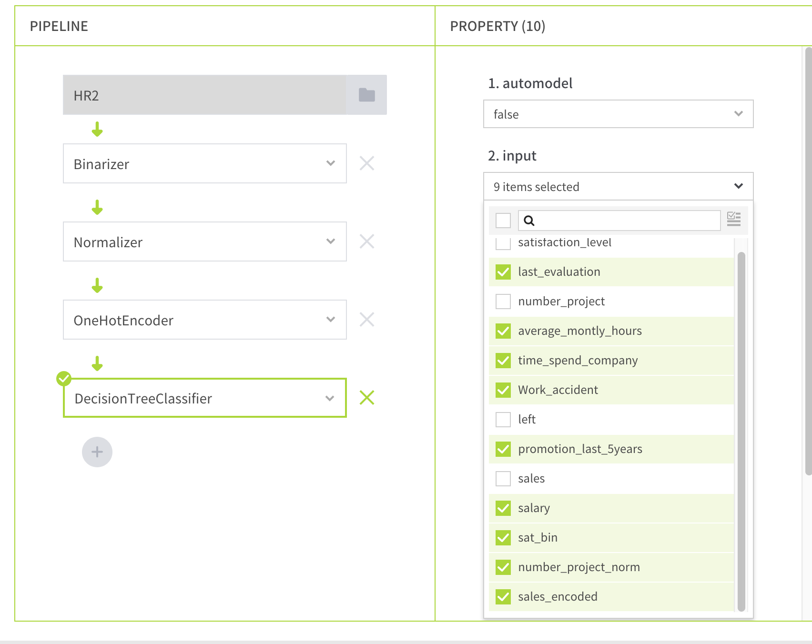Open the HR2 dataset folder icon
812x644 pixels.
(x=366, y=95)
